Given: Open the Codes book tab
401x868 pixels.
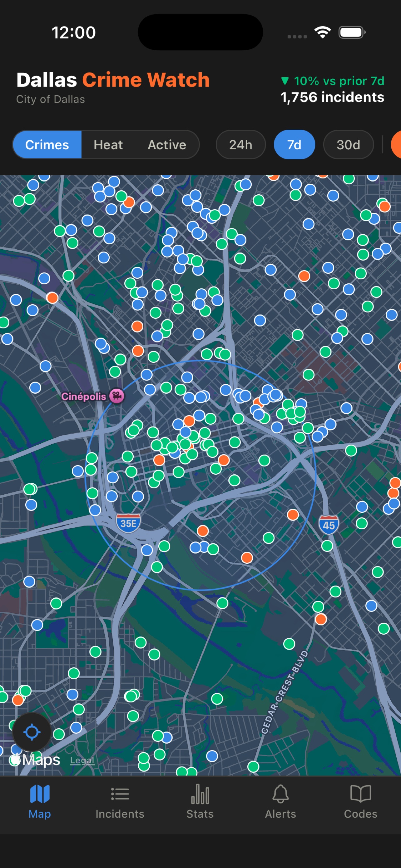Looking at the screenshot, I should (361, 802).
